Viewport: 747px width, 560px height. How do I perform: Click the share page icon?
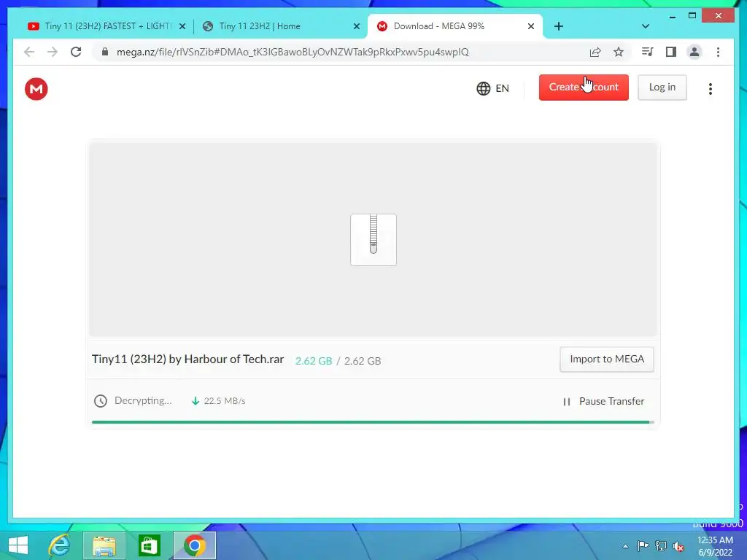tap(595, 52)
